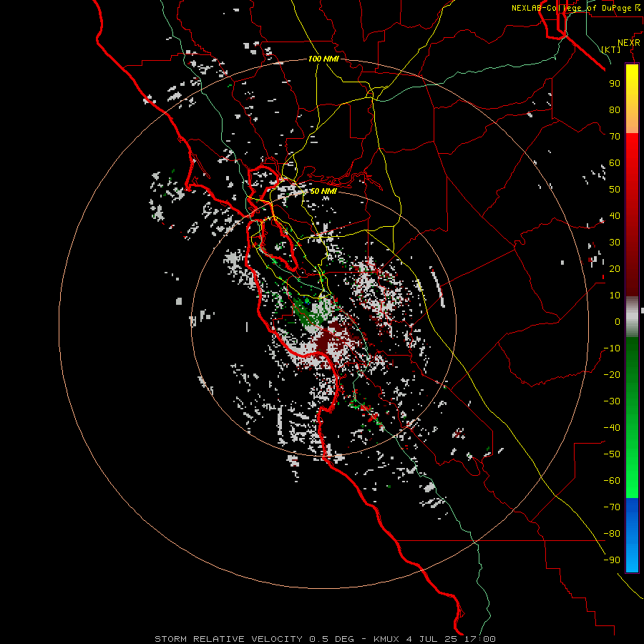644x644 pixels.
Task: Click the positive 70 scale value
Action: coord(615,137)
